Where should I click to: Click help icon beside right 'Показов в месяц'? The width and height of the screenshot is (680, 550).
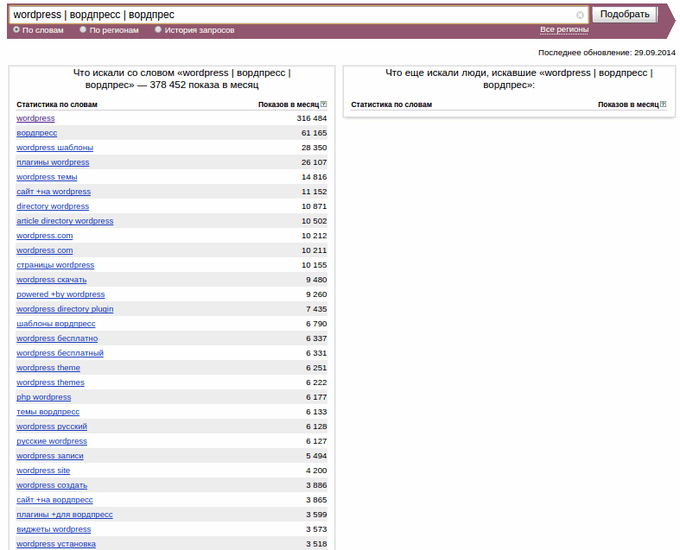coord(664,104)
